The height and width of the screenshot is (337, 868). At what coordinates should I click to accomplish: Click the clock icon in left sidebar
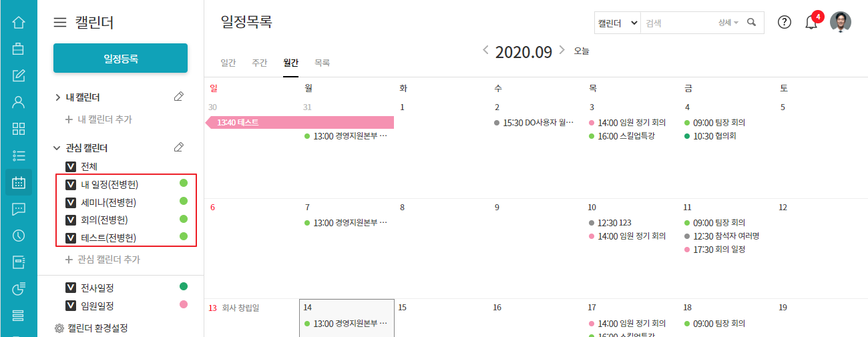[19, 236]
